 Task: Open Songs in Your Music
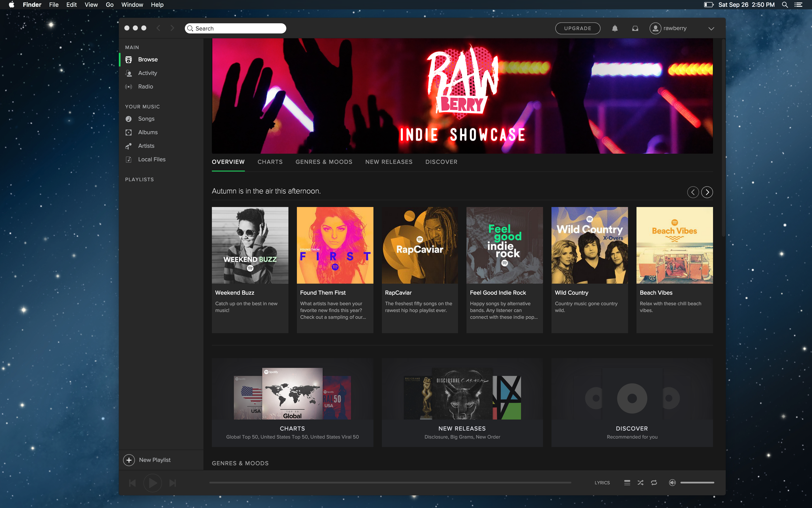coord(146,119)
